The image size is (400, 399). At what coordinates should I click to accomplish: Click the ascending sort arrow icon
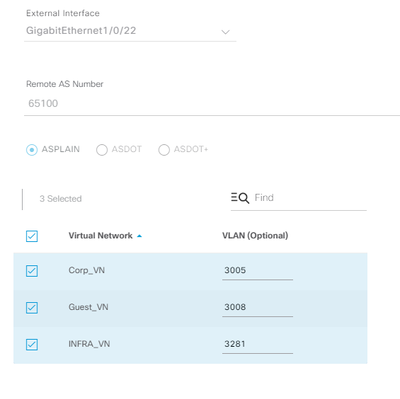click(139, 236)
